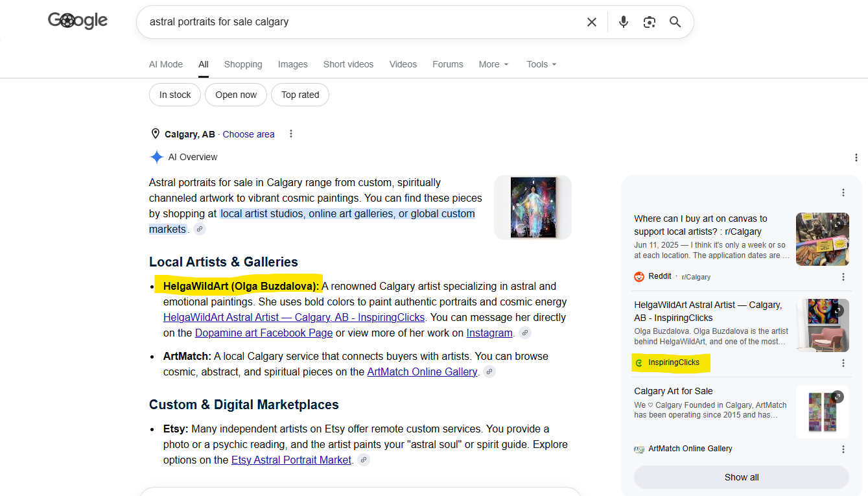The image size is (868, 496).
Task: Select the All results tab
Action: pyautogui.click(x=204, y=64)
